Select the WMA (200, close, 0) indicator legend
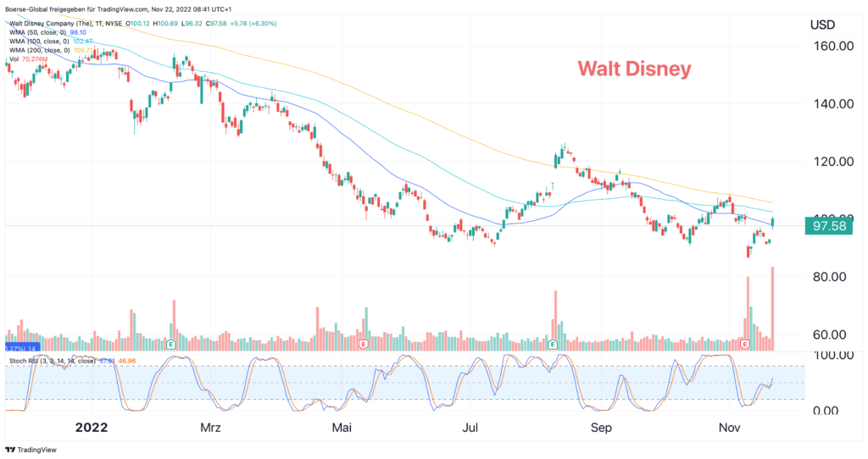 pos(41,50)
